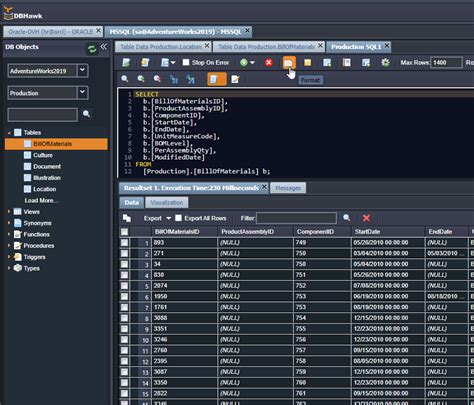
Task: Click the green magnifier find-next icon
Action: point(141,79)
